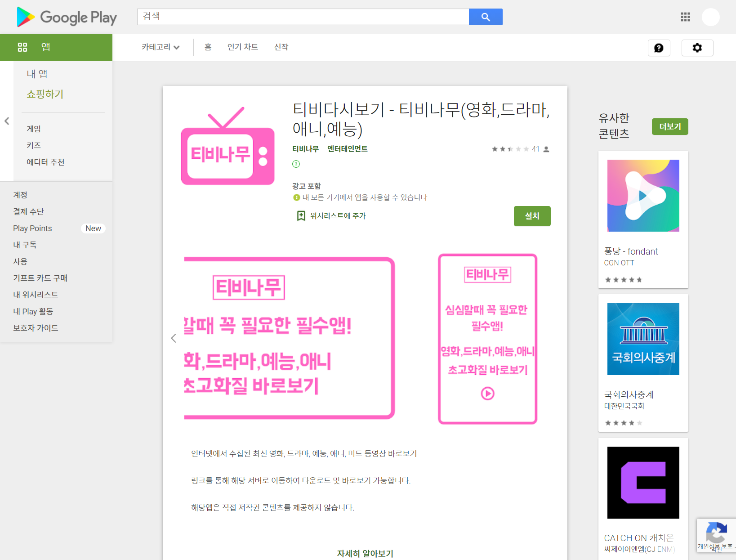
Task: Open the 신작 tab
Action: tap(281, 47)
